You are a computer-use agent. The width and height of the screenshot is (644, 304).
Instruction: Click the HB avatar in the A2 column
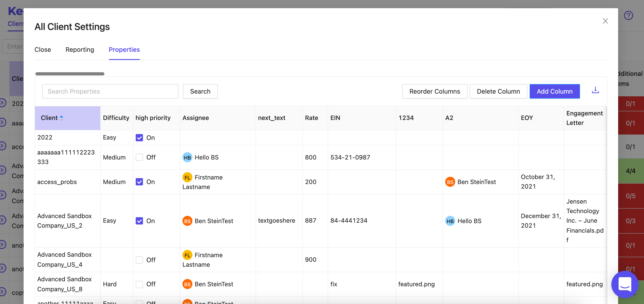[x=450, y=221]
